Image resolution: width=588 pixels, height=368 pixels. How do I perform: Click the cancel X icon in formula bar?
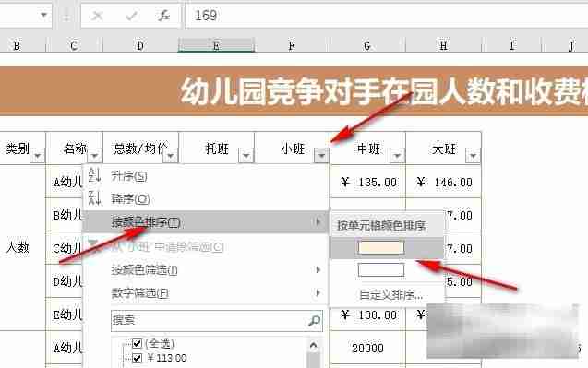point(98,16)
